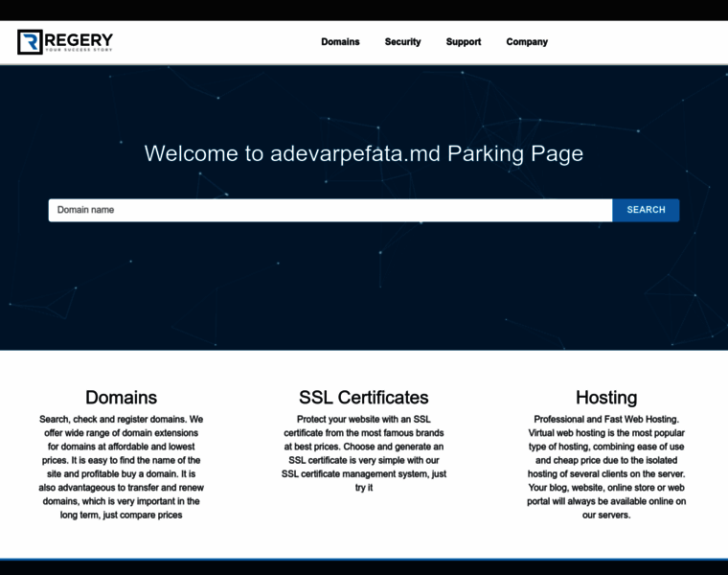Click the SSL Certificates section heading
This screenshot has width=728, height=575.
click(x=364, y=397)
